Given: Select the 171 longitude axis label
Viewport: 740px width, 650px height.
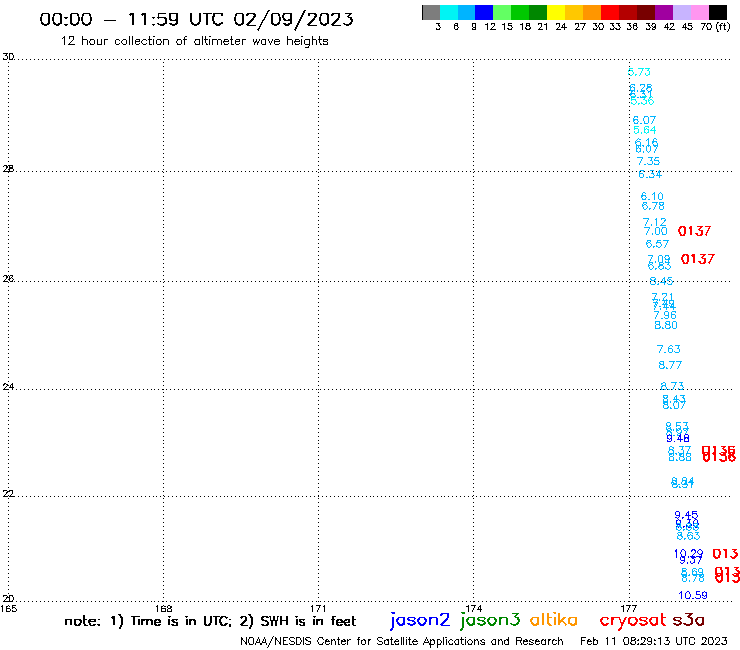Looking at the screenshot, I should 318,608.
